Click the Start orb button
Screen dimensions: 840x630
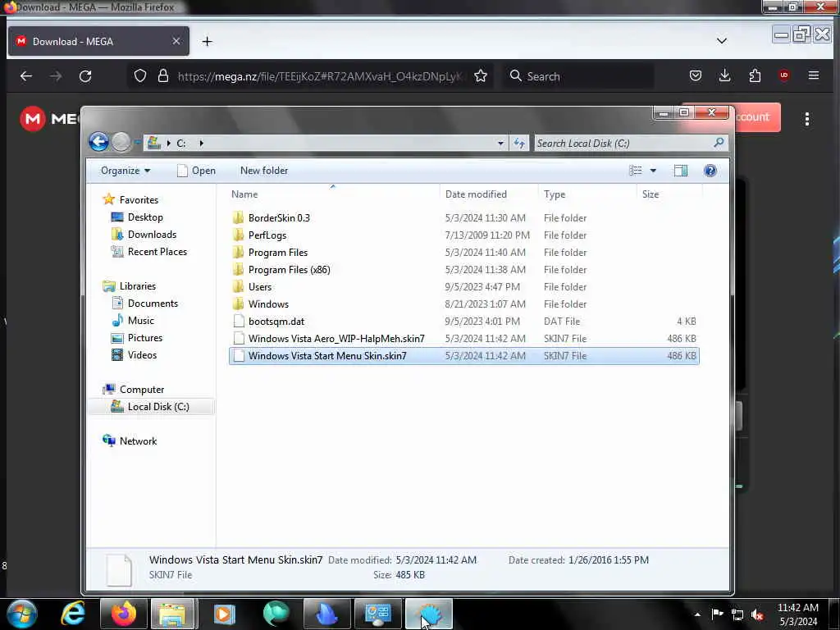click(x=22, y=614)
